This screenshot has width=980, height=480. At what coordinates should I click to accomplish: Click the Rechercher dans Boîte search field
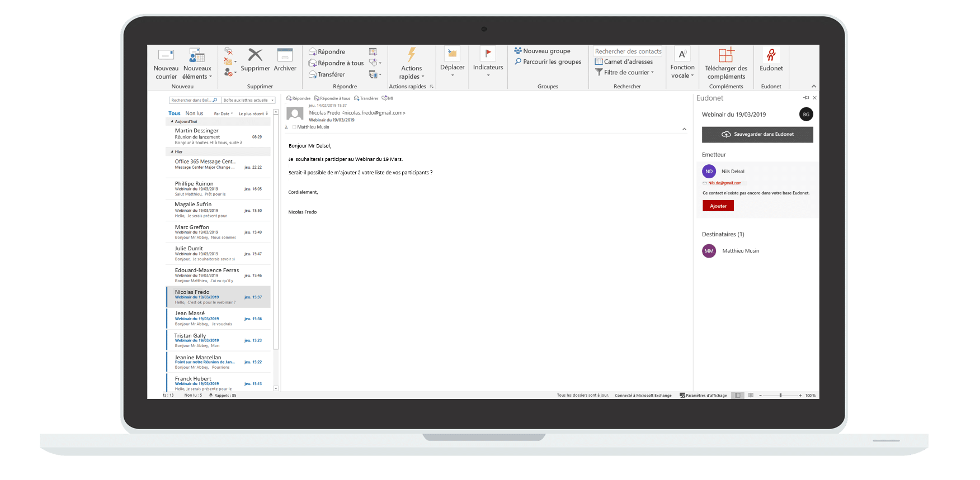[195, 100]
